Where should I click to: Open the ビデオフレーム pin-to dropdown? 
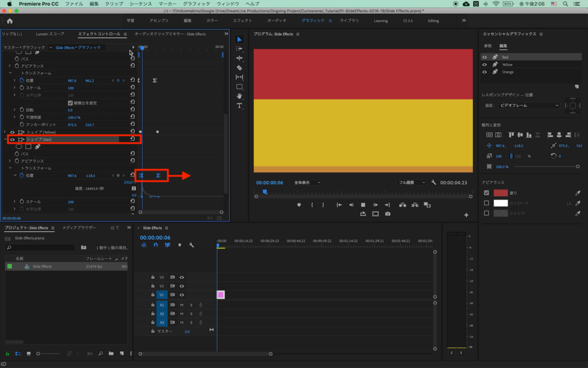click(528, 105)
